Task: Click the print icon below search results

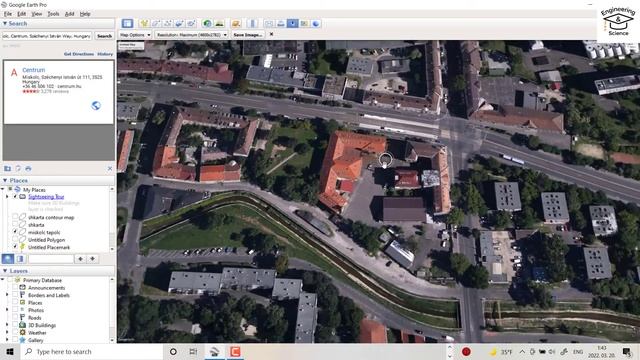Action: point(28,169)
